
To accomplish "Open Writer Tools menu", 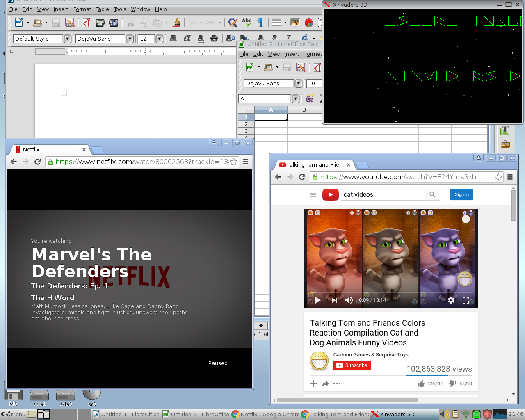I will (x=120, y=9).
